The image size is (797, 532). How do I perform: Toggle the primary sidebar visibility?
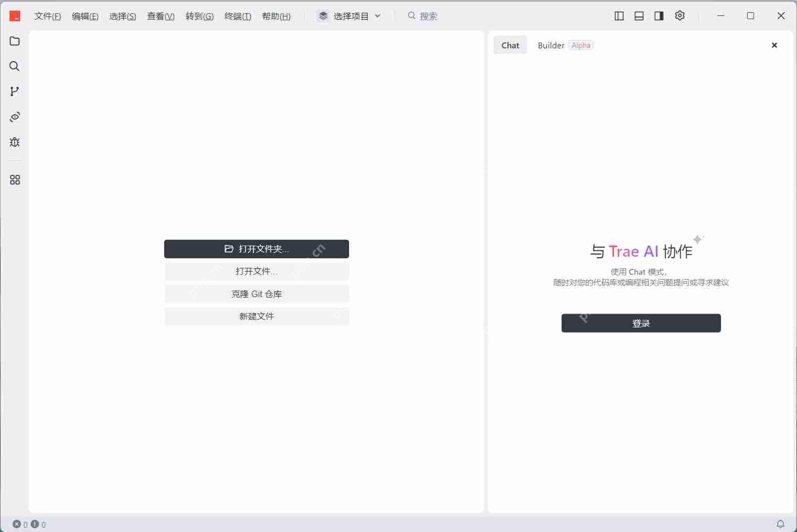(x=619, y=15)
